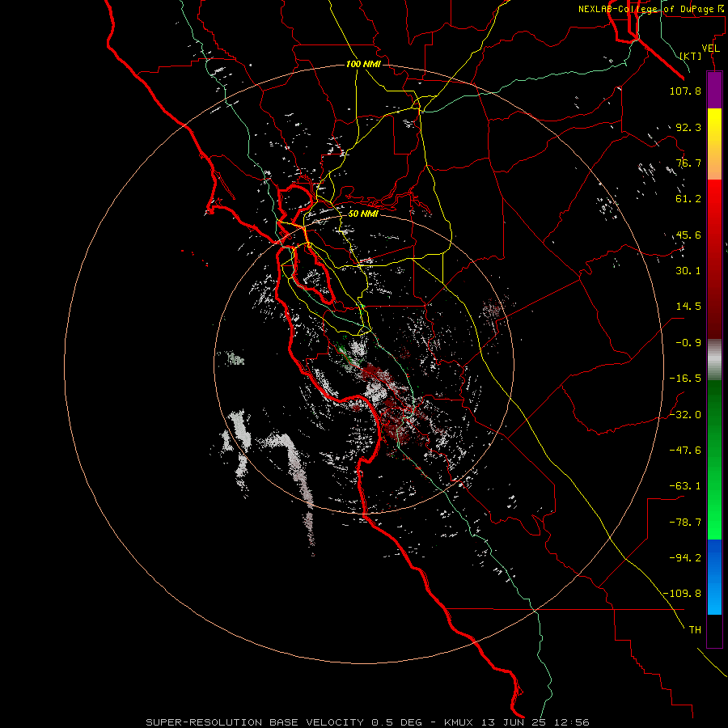Click the 76.7 velocity scale value
The width and height of the screenshot is (728, 728).
[688, 163]
